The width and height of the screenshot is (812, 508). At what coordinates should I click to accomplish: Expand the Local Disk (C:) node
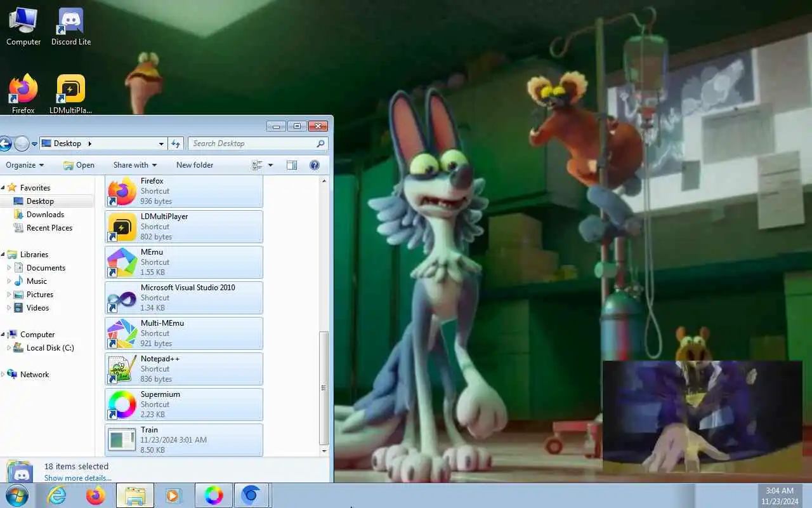tap(10, 348)
